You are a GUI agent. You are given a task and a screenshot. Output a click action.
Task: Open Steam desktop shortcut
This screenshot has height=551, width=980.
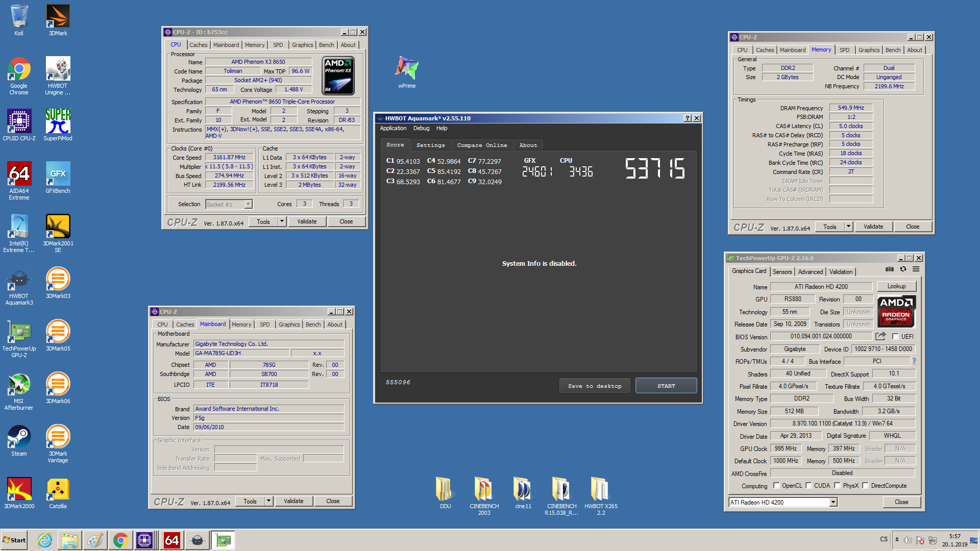[x=19, y=441]
